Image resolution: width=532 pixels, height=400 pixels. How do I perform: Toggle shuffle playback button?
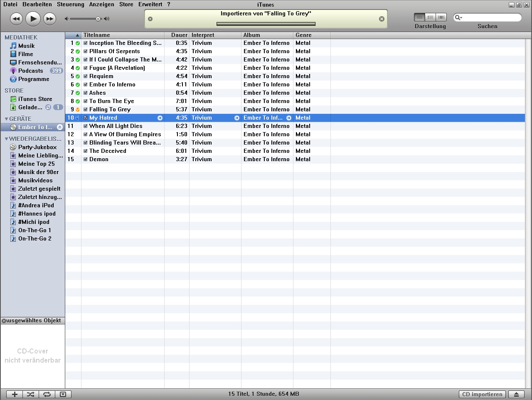coord(31,394)
